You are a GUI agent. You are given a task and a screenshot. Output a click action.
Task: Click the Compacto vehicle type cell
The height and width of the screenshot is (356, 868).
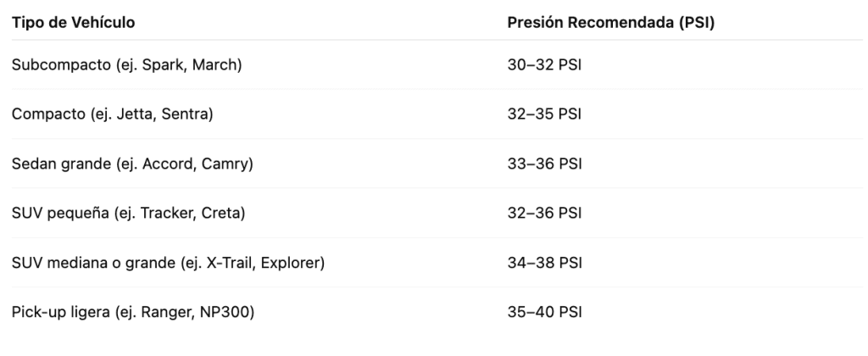coord(112,114)
